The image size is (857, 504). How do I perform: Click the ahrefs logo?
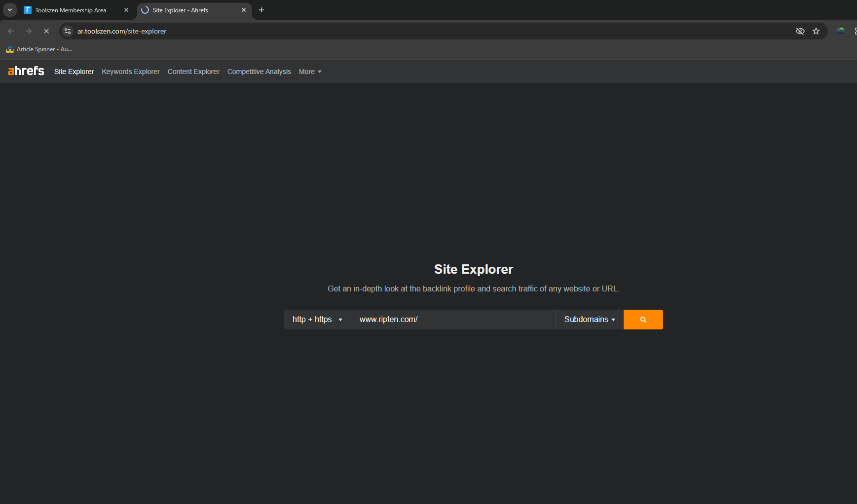coord(26,71)
